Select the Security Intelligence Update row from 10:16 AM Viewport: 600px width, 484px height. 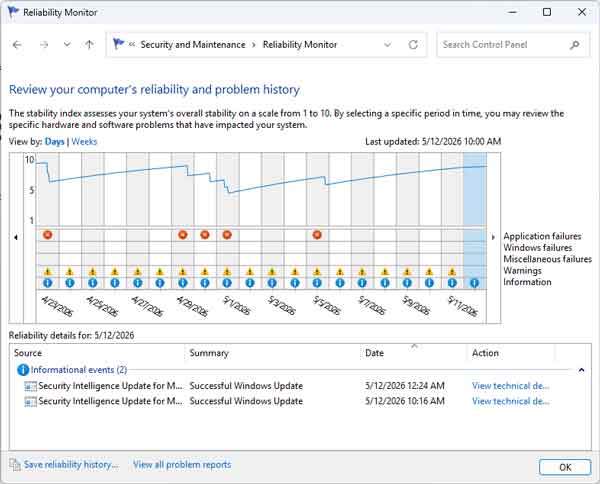(x=300, y=401)
